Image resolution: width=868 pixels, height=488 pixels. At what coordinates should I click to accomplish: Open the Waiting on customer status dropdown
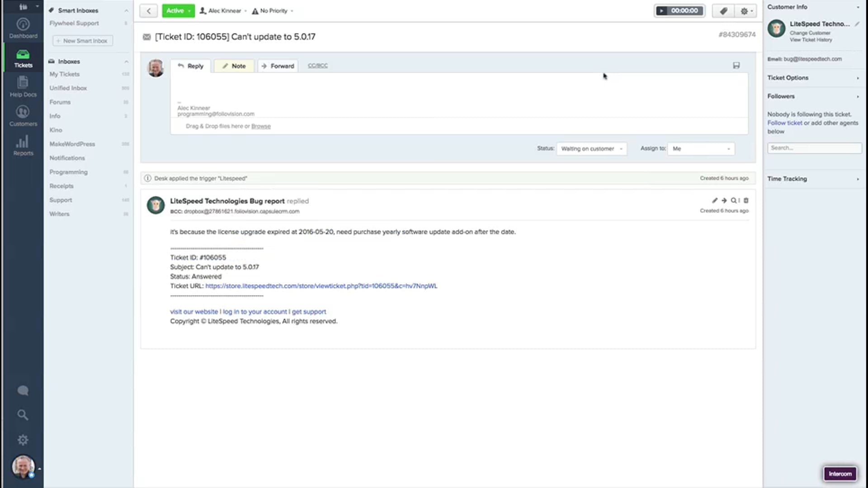591,149
